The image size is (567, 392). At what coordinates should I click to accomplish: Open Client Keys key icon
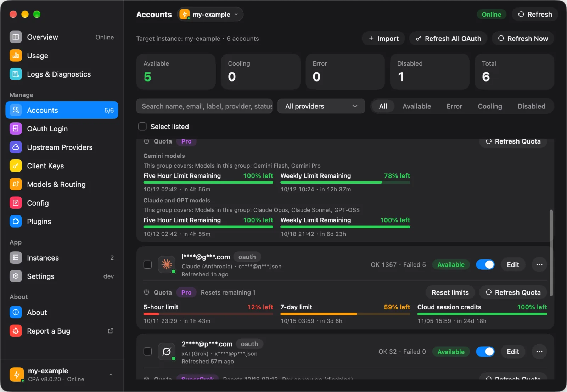[x=16, y=166]
